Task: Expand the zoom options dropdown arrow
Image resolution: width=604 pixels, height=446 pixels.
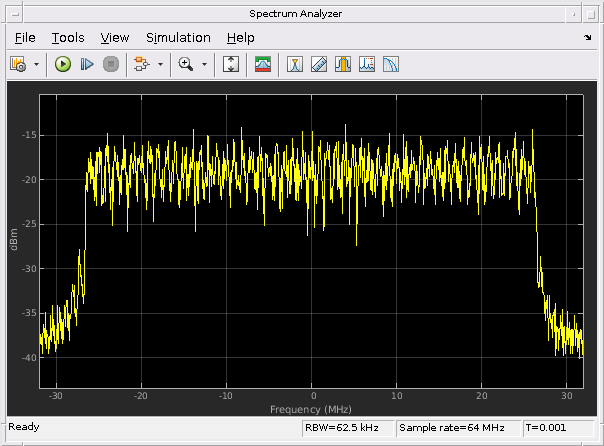Action: click(205, 64)
